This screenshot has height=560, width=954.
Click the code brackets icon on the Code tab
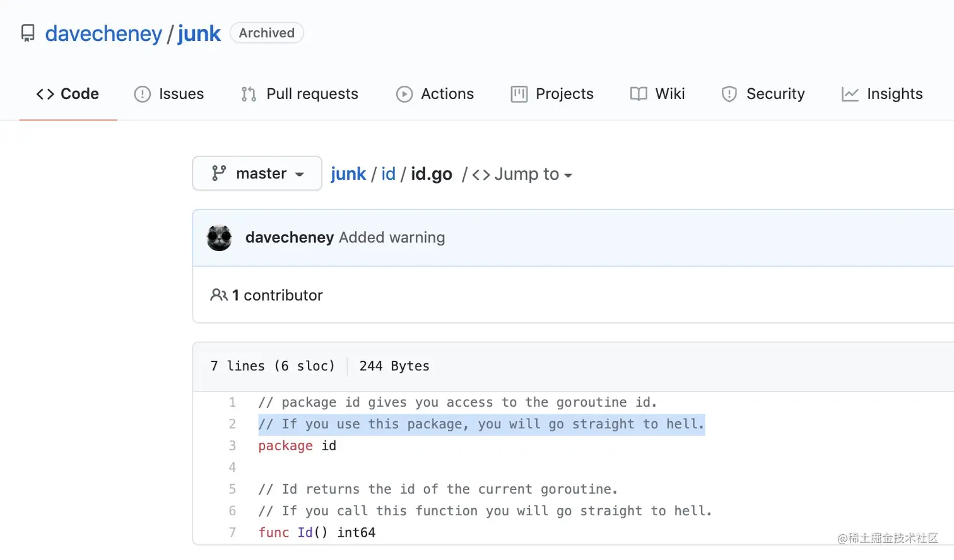(x=45, y=94)
